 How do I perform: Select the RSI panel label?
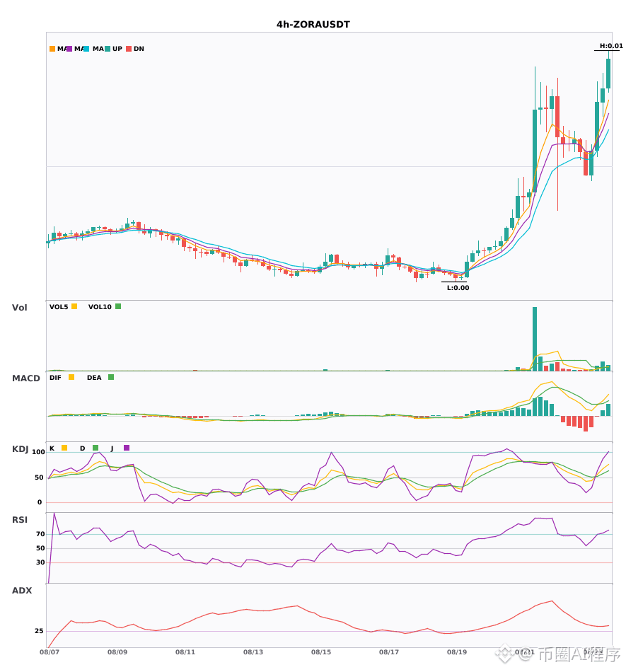(x=20, y=520)
